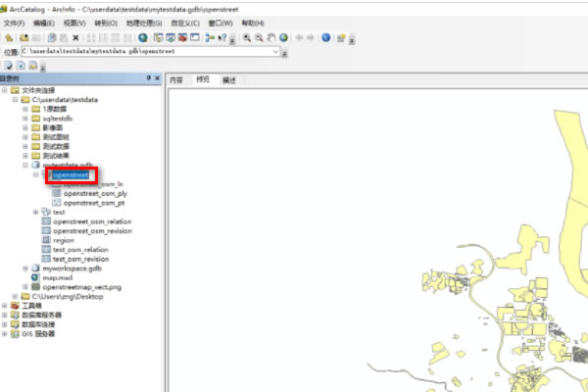Expand the sqltestdb folder
The height and width of the screenshot is (392, 588).
[25, 119]
